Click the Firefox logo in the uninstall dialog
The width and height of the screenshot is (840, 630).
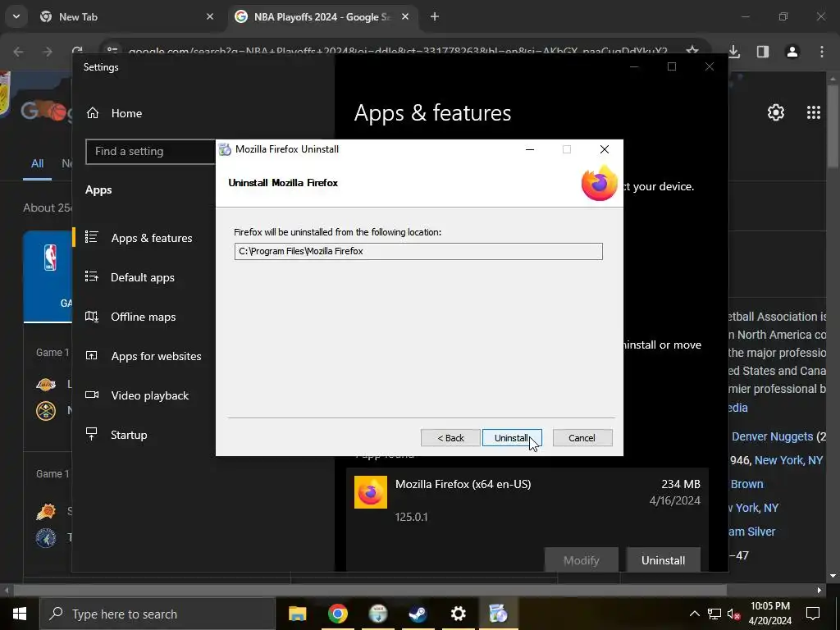tap(600, 183)
